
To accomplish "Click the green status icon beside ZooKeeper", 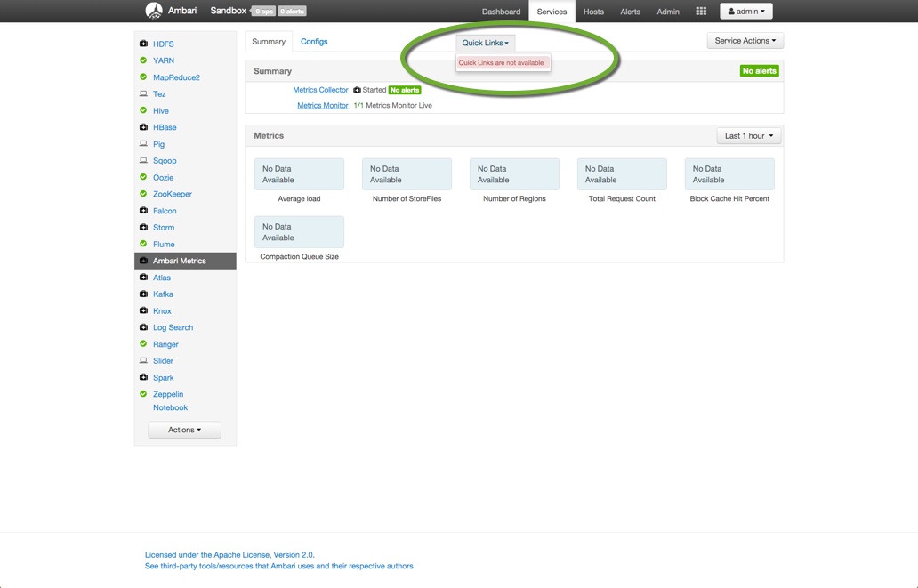I will pos(143,194).
